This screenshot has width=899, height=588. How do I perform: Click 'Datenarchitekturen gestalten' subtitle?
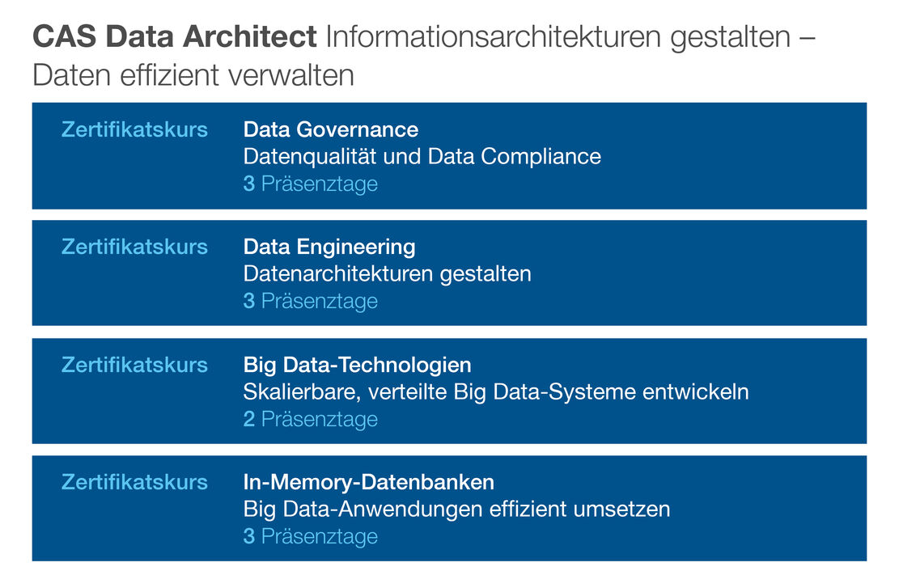387,274
